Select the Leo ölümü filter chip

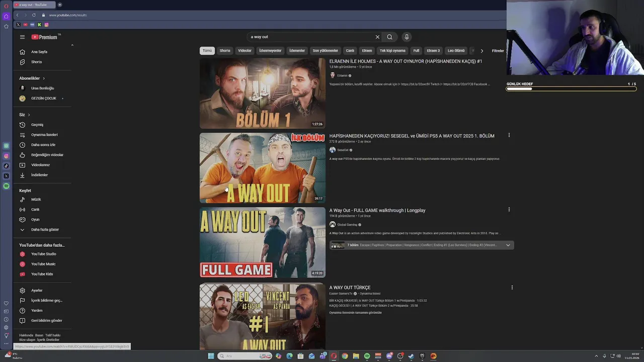pos(456,50)
